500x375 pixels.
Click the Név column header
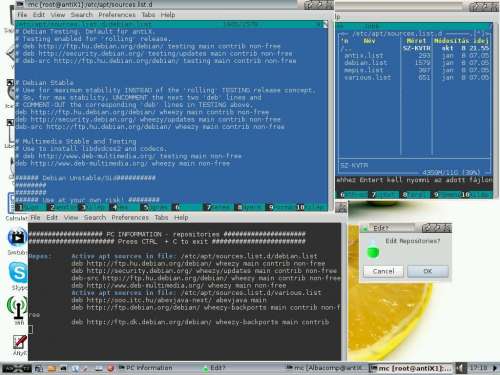click(369, 41)
